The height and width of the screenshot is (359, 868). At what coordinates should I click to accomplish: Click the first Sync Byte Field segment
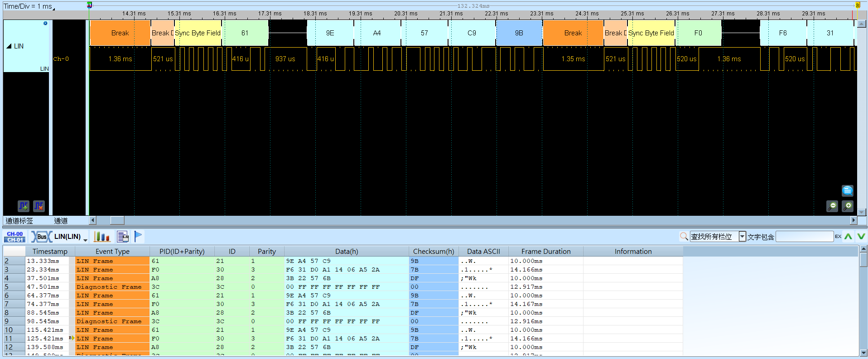tap(198, 33)
